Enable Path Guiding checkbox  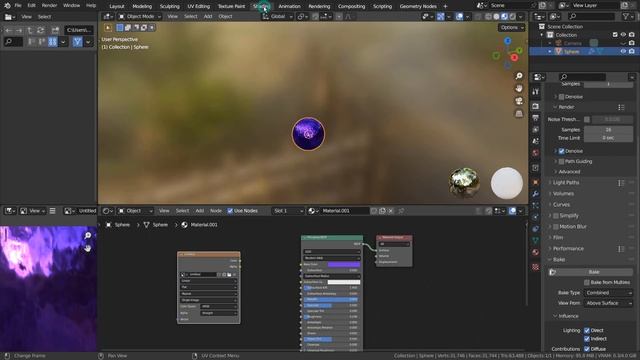(561, 161)
